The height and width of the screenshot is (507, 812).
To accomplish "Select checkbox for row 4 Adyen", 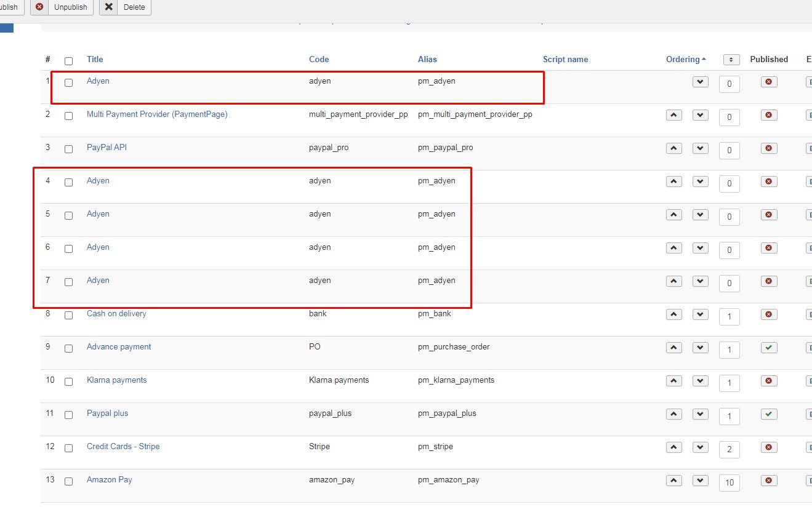I will tap(68, 182).
